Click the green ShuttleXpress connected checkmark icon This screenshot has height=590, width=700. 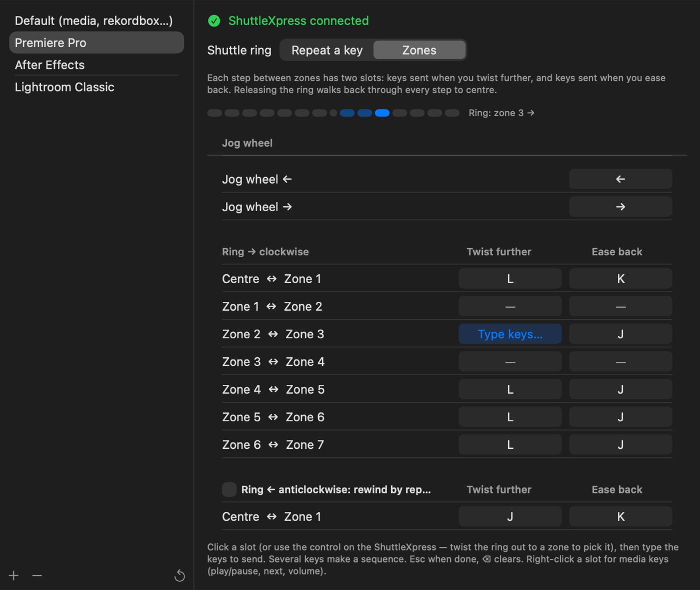coord(214,21)
